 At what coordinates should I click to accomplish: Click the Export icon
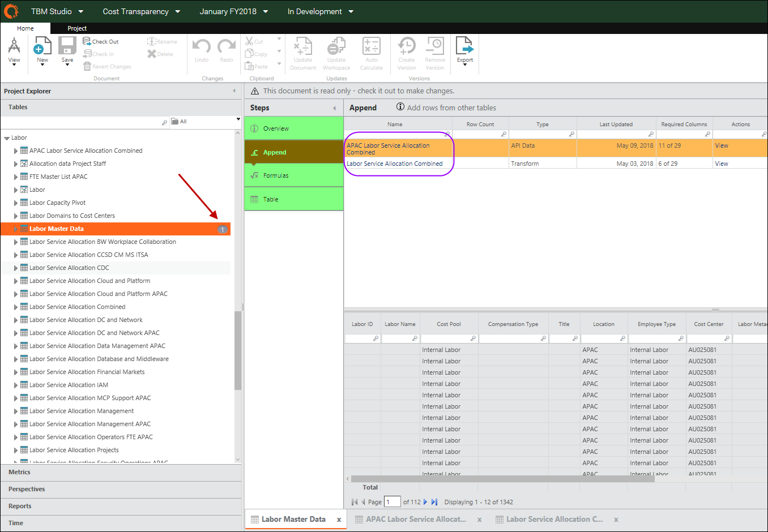[464, 46]
